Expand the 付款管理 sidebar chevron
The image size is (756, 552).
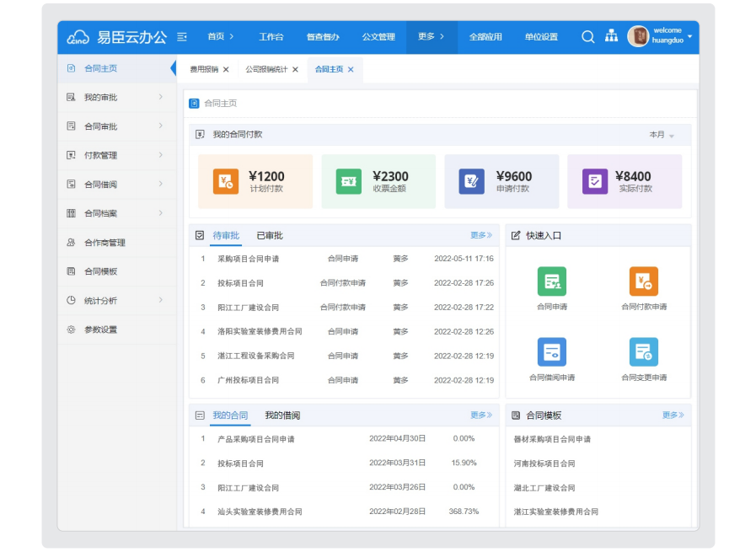pyautogui.click(x=160, y=155)
